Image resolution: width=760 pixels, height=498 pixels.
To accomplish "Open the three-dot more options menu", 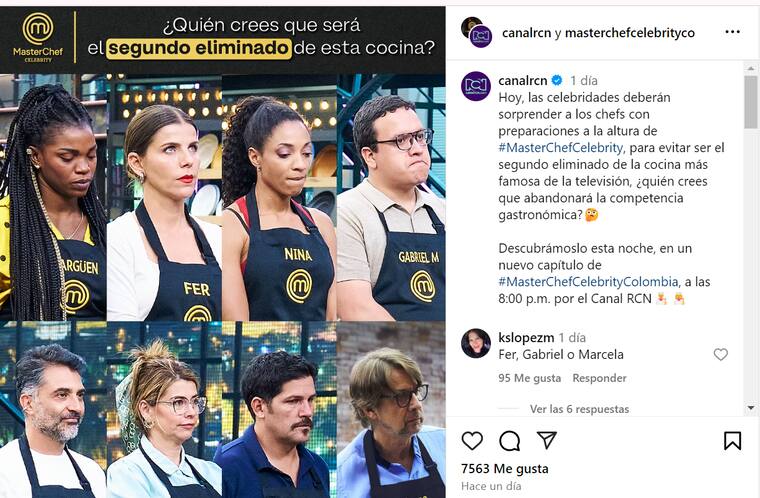I will click(732, 32).
